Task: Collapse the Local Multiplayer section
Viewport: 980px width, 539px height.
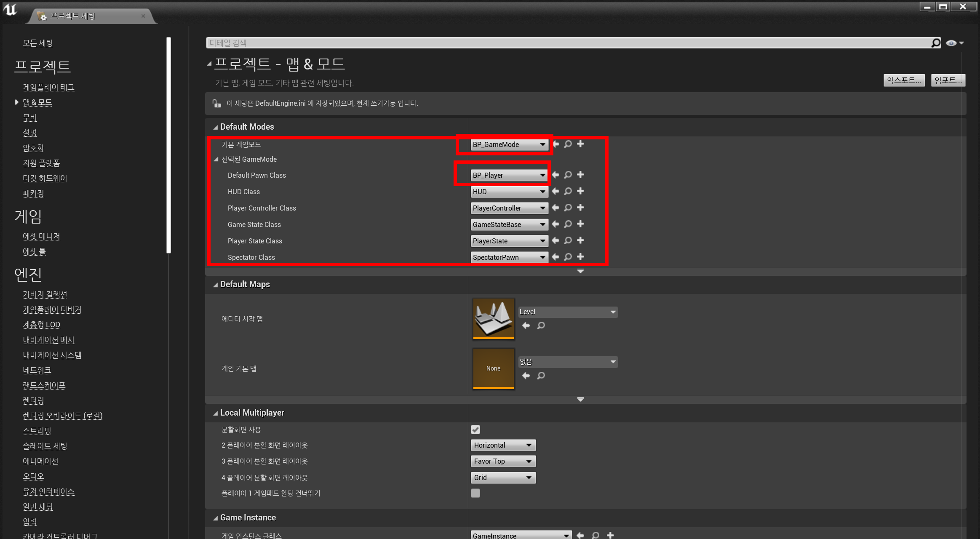Action: pyautogui.click(x=216, y=413)
